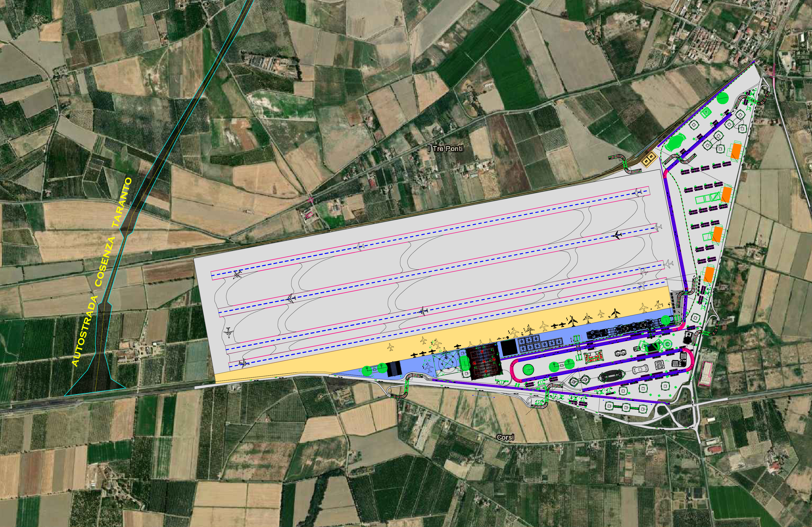812x527 pixels.
Task: Click the "Corsi" place label
Action: click(x=506, y=438)
